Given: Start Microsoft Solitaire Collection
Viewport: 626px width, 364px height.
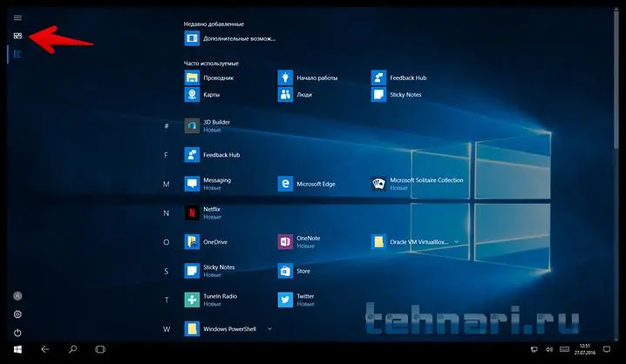Looking at the screenshot, I should [x=418, y=184].
